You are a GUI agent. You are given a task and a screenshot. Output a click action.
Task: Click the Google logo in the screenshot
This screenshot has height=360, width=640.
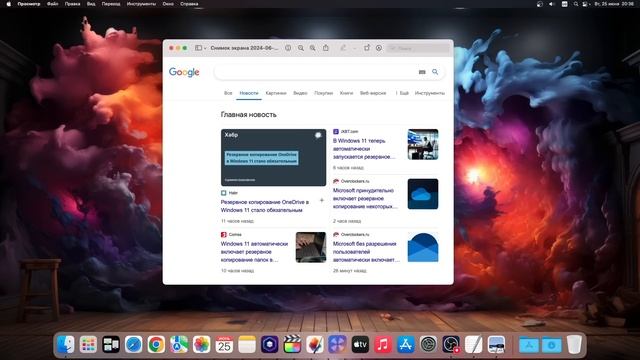(184, 72)
